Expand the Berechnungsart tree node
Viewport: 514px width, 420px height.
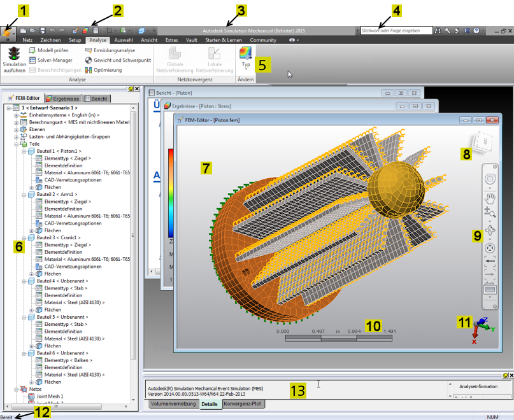(16, 123)
